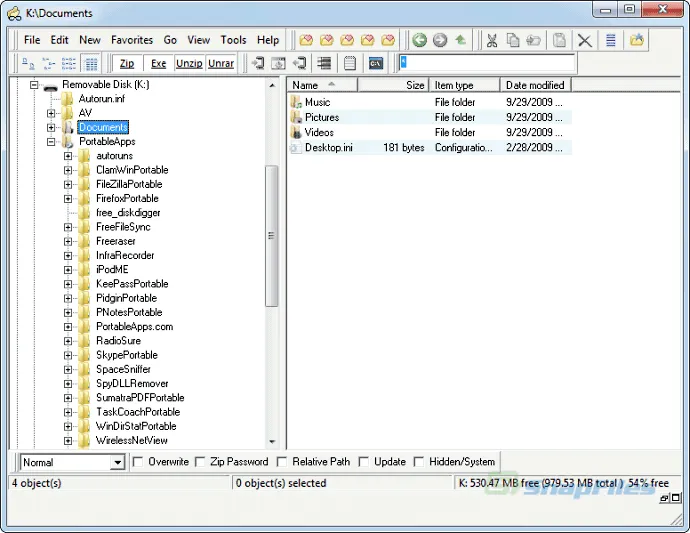Click the notepad page icon in toolbar
Image resolution: width=690 pixels, height=533 pixels.
tap(350, 64)
